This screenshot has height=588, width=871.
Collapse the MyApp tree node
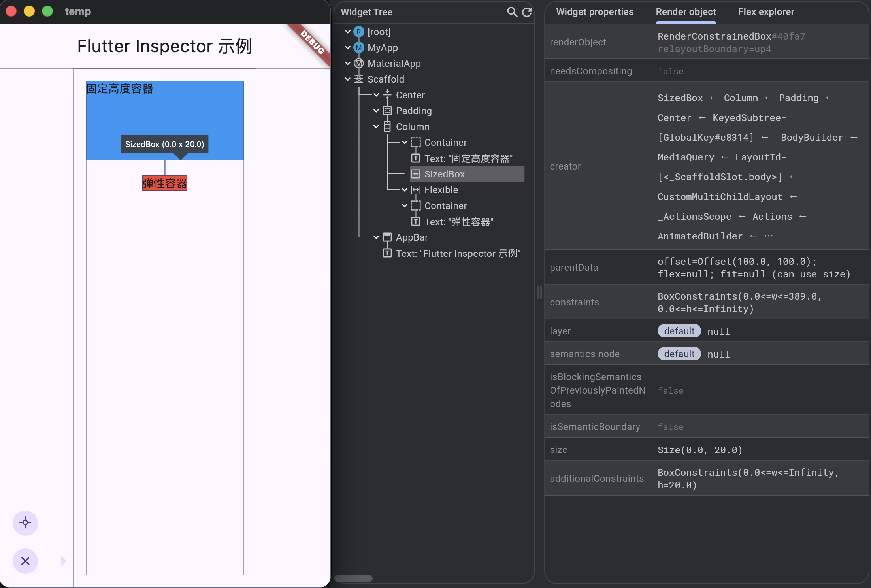348,48
